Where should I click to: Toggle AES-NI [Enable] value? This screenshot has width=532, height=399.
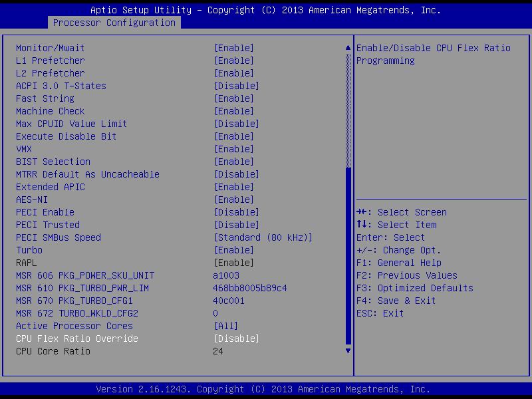point(234,199)
